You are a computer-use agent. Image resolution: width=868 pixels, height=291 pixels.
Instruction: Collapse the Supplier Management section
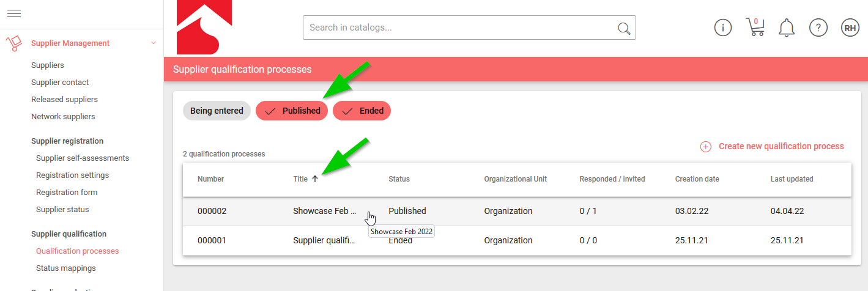(x=153, y=43)
